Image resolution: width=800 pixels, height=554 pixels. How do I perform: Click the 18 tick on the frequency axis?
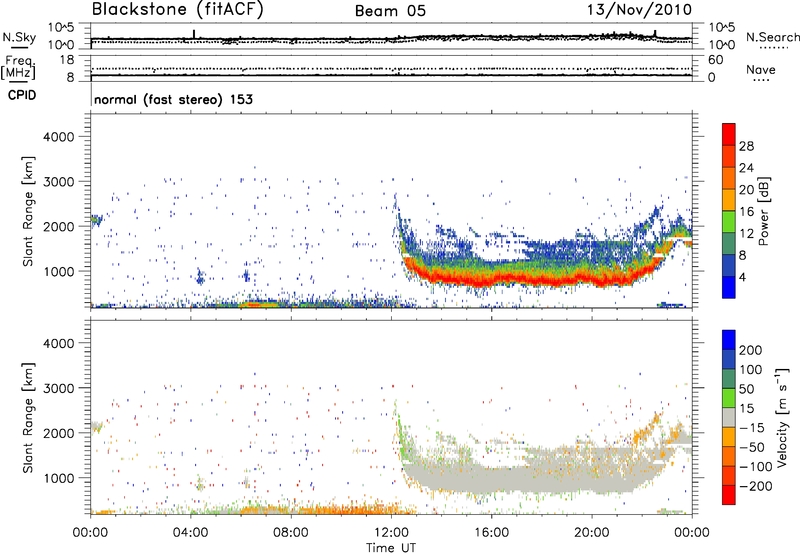(x=67, y=60)
